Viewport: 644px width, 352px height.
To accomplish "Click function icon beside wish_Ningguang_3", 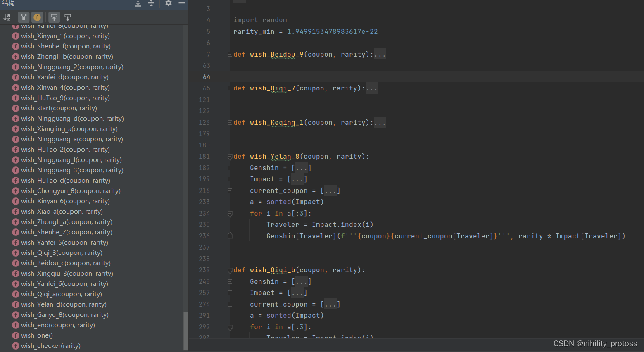I will (x=16, y=170).
